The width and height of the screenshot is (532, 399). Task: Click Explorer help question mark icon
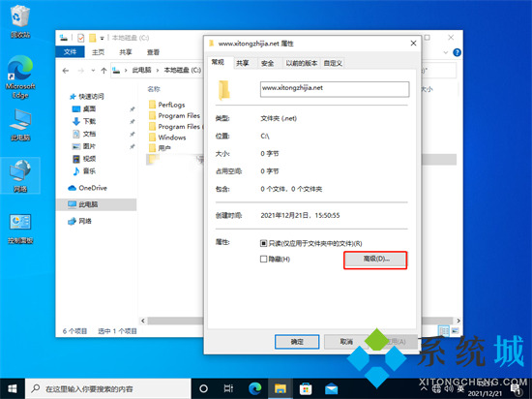(457, 52)
